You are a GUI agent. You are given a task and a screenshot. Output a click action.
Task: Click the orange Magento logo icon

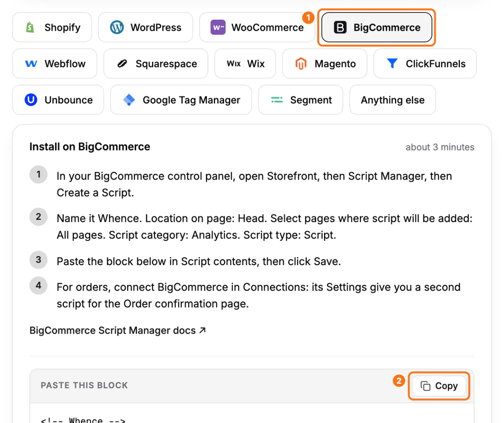coord(301,63)
